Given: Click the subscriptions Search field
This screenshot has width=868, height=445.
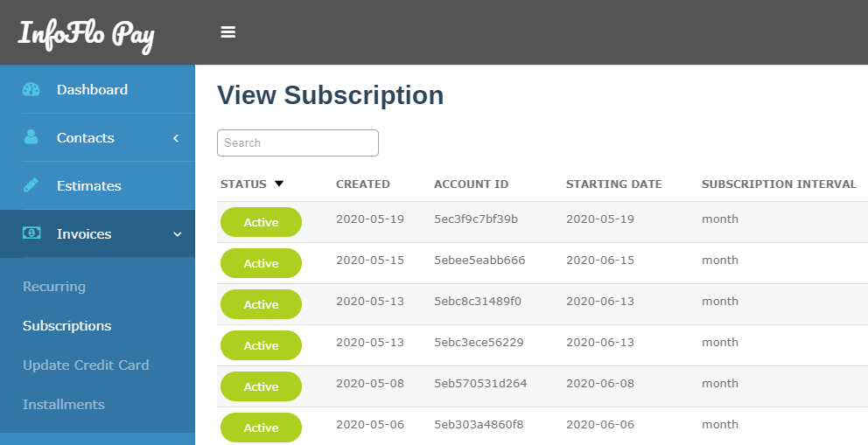Looking at the screenshot, I should point(297,143).
